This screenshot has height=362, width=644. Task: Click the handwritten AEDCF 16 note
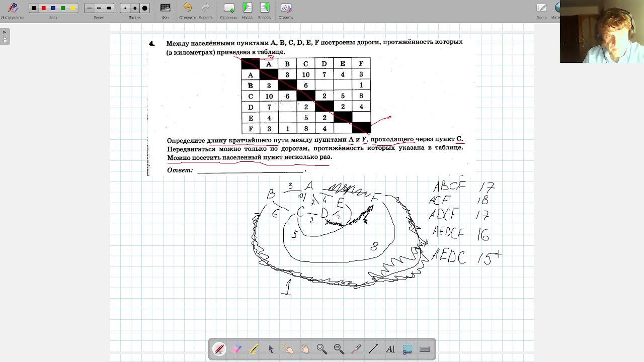point(460,234)
